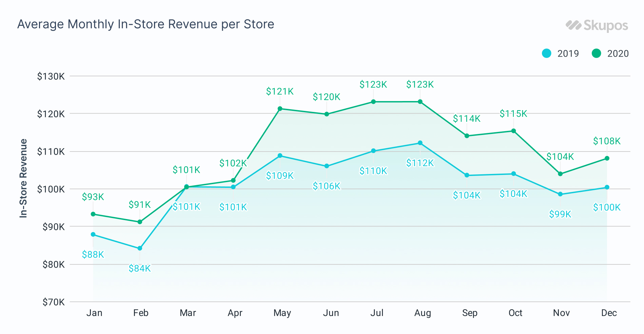The width and height of the screenshot is (644, 334).
Task: Click the chart title about In-Store Revenue per Store
Action: (146, 24)
